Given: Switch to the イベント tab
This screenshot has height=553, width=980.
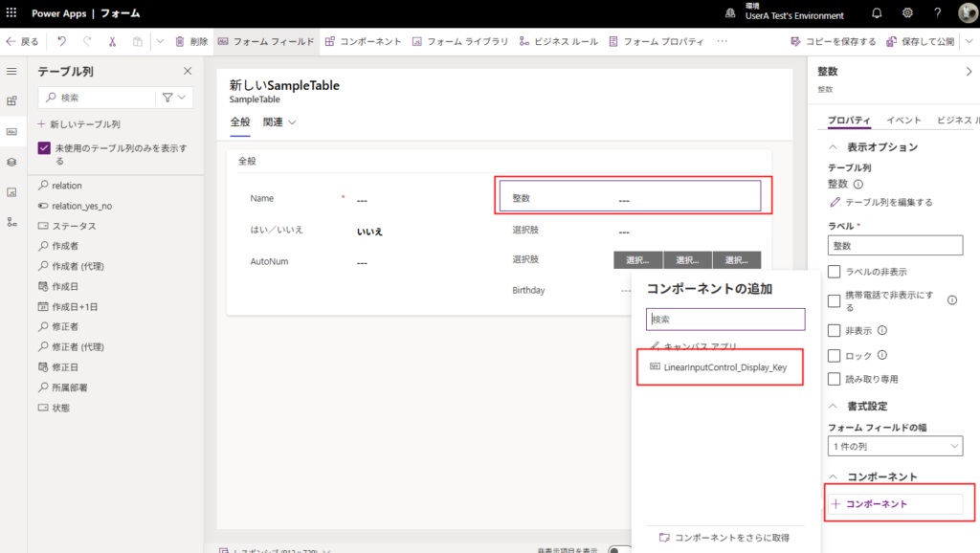Looking at the screenshot, I should coord(903,121).
